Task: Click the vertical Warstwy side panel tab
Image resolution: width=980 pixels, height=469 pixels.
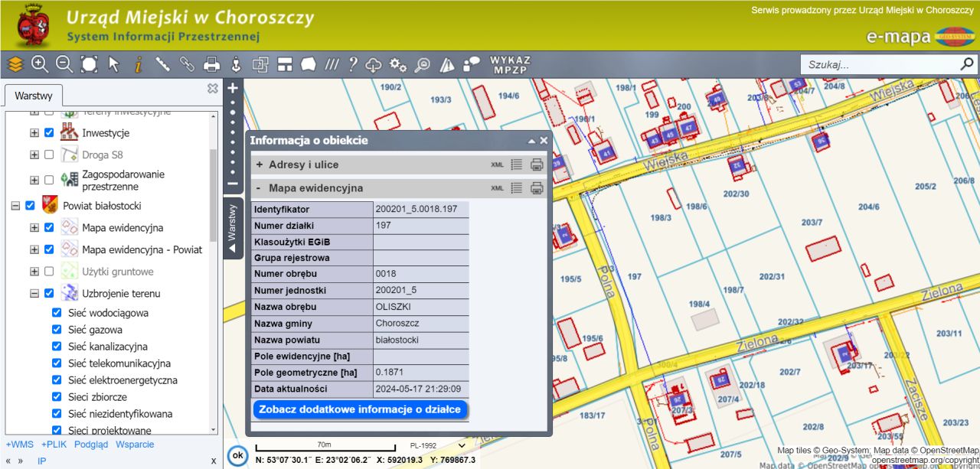Action: pos(233,228)
